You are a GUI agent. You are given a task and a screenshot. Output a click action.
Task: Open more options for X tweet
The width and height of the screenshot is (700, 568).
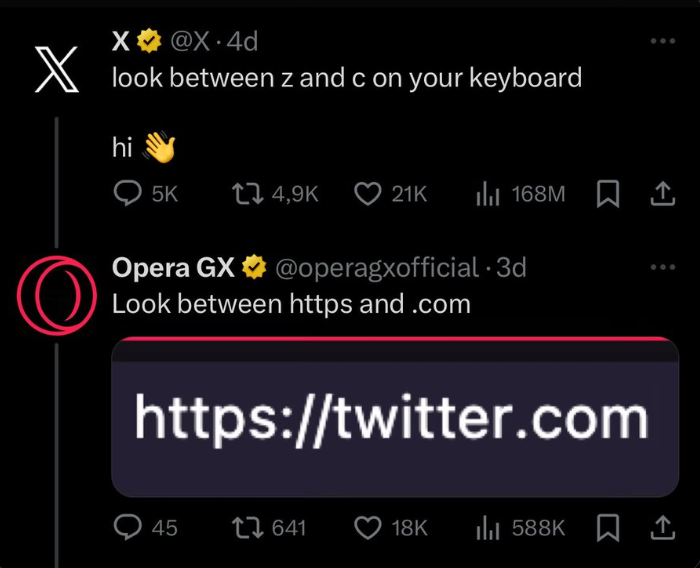[662, 42]
